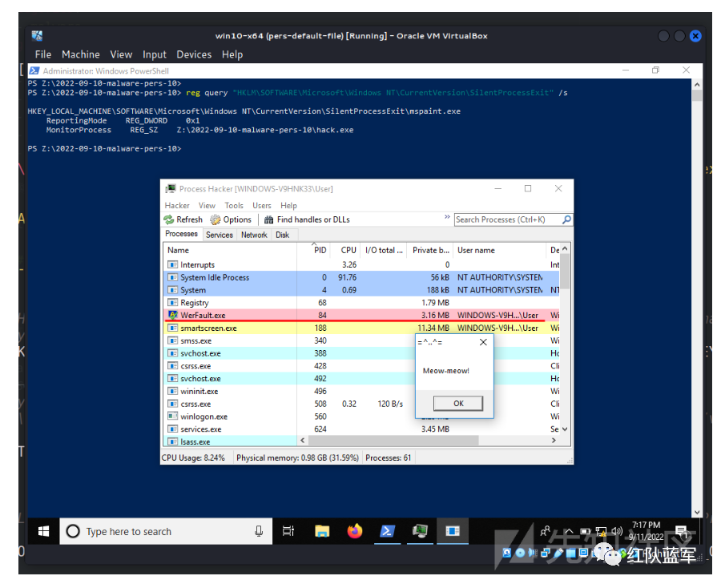Screen dimensions: 721x588
Task: Click the Process Hacker taskbar icon
Action: tap(420, 531)
